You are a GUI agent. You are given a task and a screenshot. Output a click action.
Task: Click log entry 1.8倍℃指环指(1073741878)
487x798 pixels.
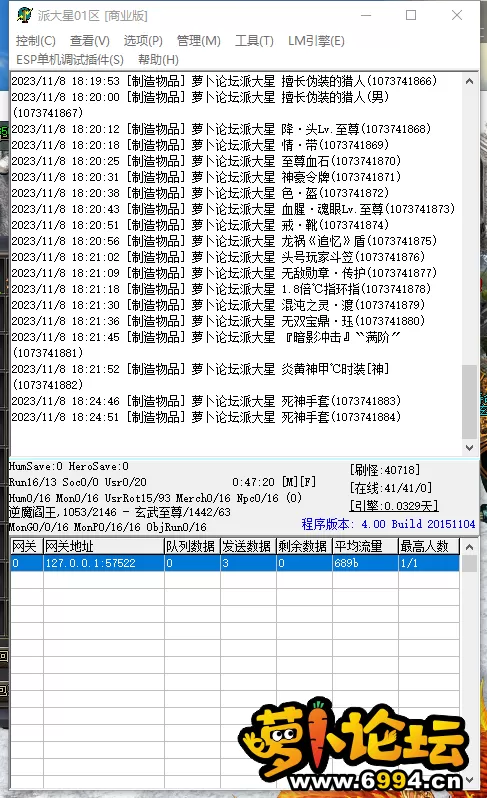click(221, 289)
